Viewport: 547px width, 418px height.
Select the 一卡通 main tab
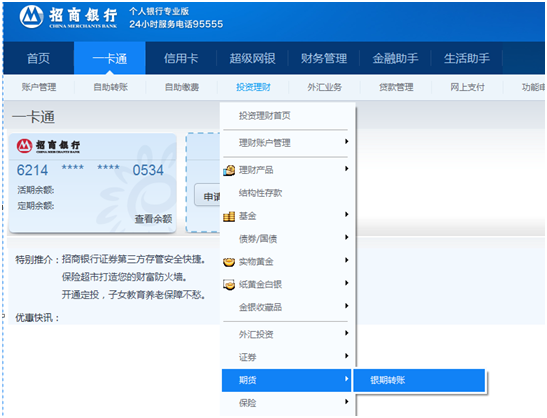click(x=110, y=58)
